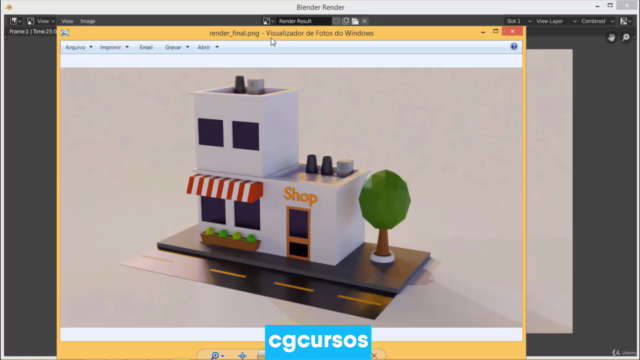640x360 pixels.
Task: Open the Combined pass dropdown
Action: point(597,21)
